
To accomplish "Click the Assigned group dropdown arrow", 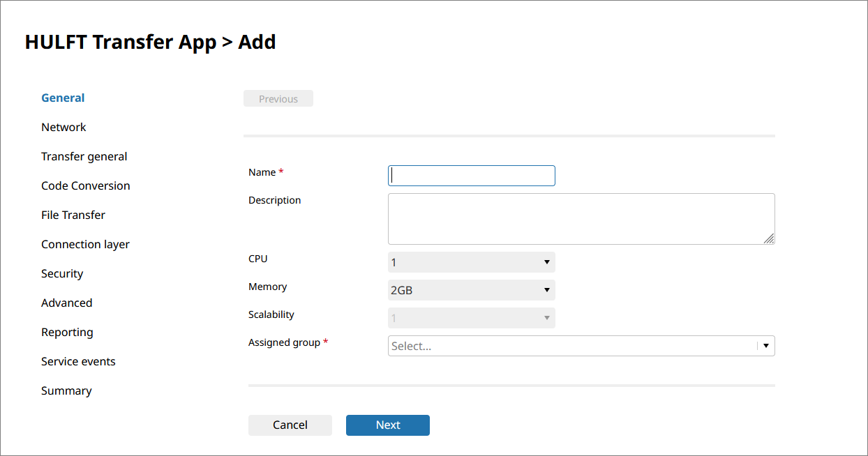I will point(765,346).
